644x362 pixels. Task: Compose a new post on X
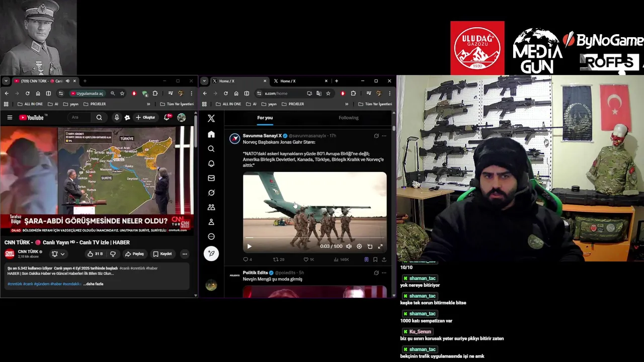pos(211,253)
